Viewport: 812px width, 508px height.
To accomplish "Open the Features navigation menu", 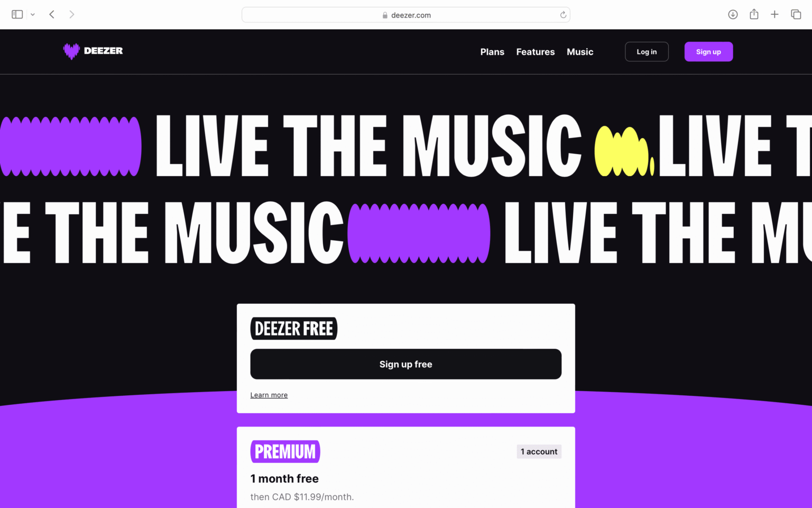I will [x=536, y=52].
